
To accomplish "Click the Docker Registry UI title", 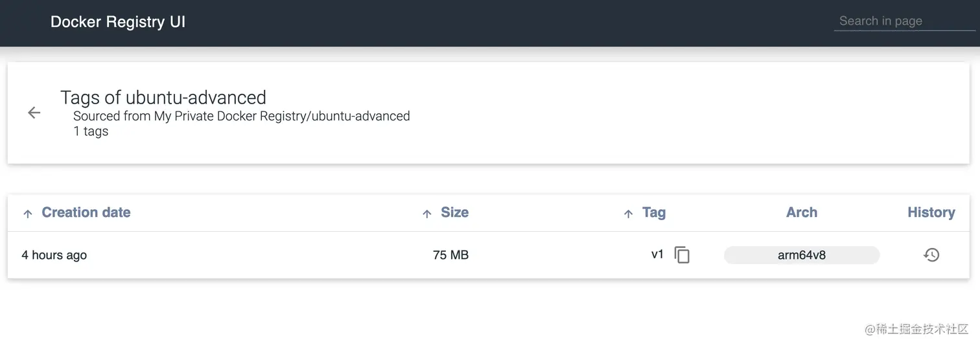I will [118, 21].
